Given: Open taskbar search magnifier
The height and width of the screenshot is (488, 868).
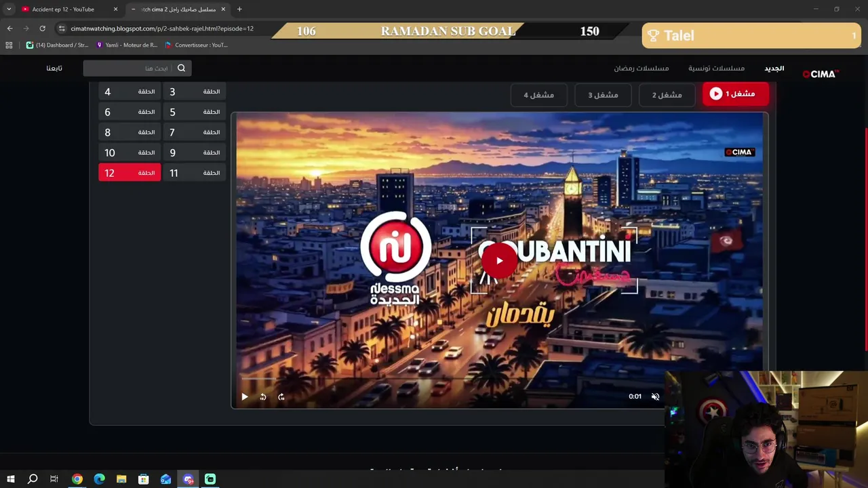Looking at the screenshot, I should 32,479.
